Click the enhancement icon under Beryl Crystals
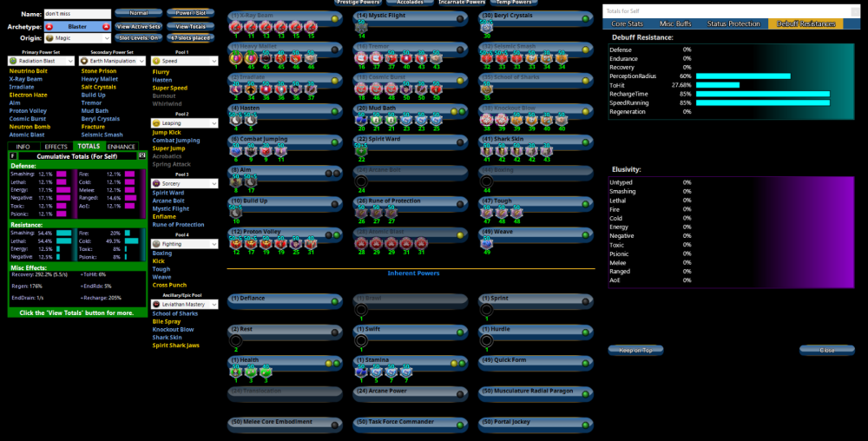The image size is (868, 441). pyautogui.click(x=487, y=28)
